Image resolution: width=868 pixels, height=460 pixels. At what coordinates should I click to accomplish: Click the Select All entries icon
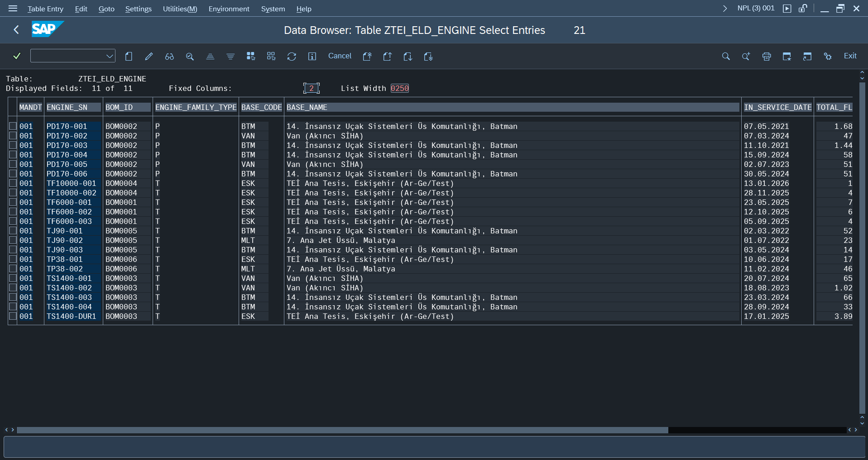click(251, 56)
